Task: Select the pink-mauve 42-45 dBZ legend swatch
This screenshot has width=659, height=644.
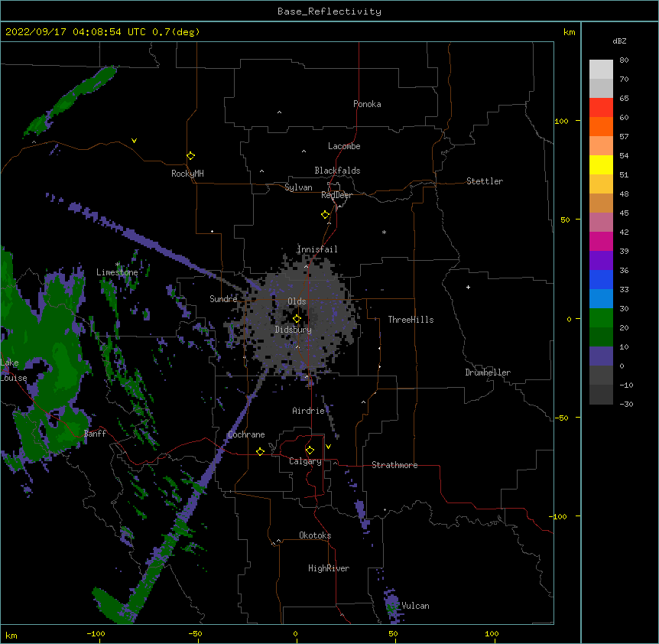Action: (601, 223)
